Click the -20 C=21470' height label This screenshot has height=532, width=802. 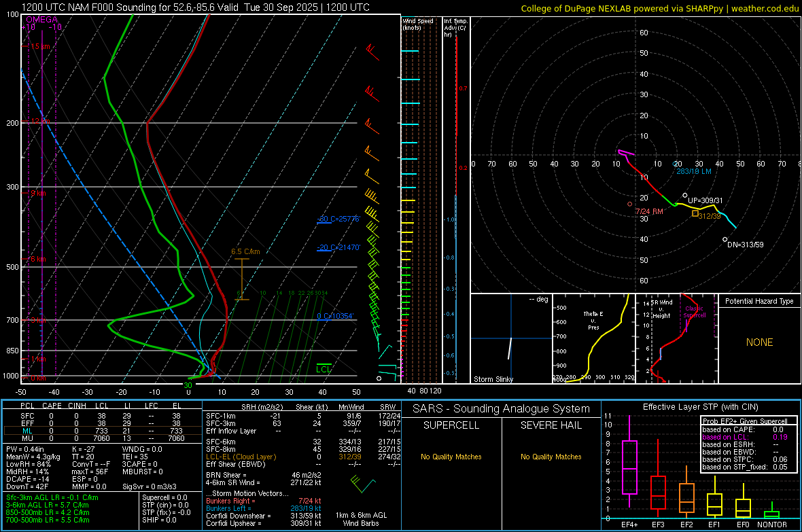(x=338, y=247)
